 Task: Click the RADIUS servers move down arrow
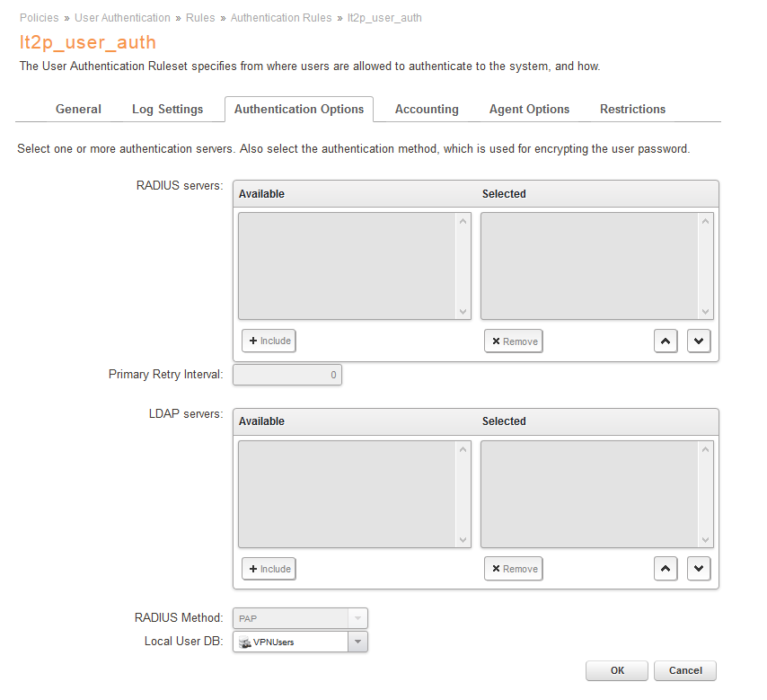(x=699, y=341)
